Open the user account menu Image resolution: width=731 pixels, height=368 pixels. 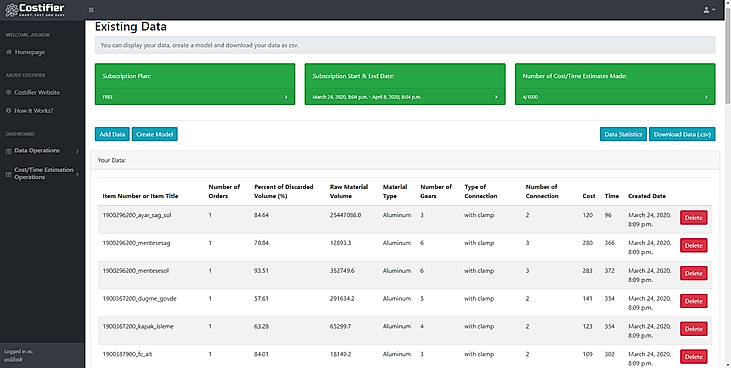(709, 10)
